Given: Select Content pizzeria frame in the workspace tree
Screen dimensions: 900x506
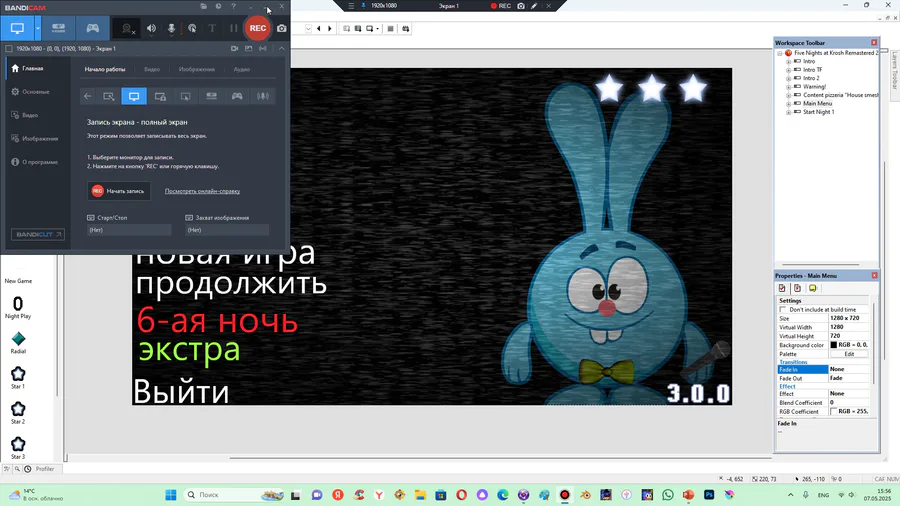Looking at the screenshot, I should 840,95.
